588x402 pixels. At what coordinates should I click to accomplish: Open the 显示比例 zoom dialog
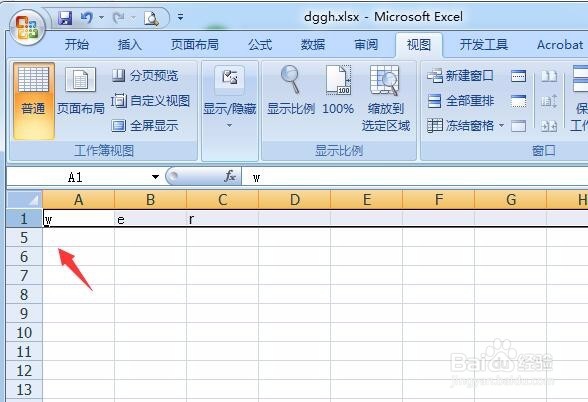[291, 91]
